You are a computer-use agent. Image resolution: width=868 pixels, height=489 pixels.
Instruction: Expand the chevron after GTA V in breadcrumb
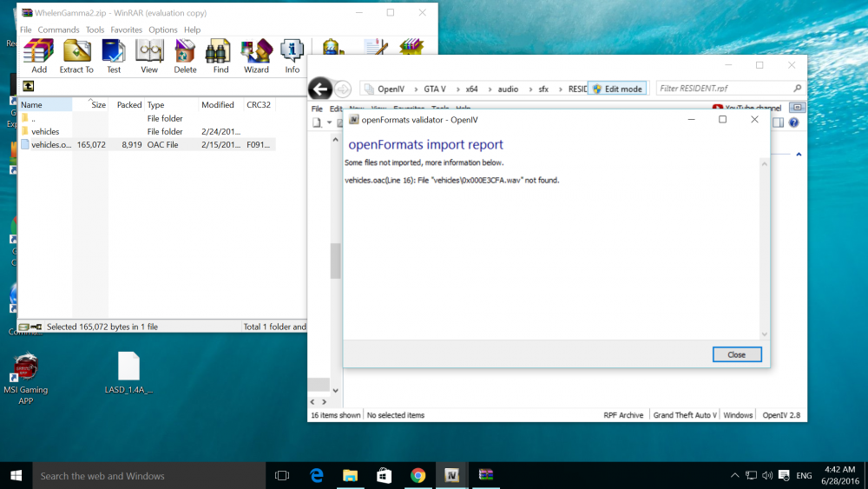click(x=457, y=89)
